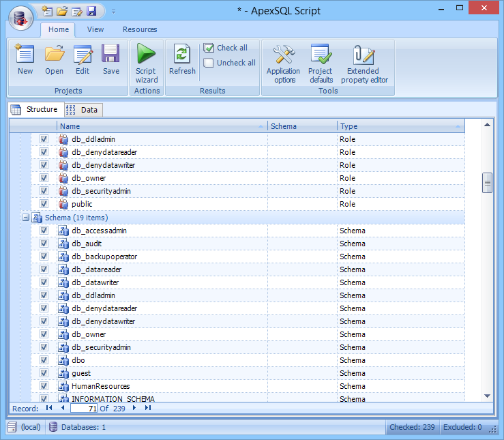Viewport: 504px width, 440px height.
Task: Save the project using the Save icon
Action: [x=111, y=59]
